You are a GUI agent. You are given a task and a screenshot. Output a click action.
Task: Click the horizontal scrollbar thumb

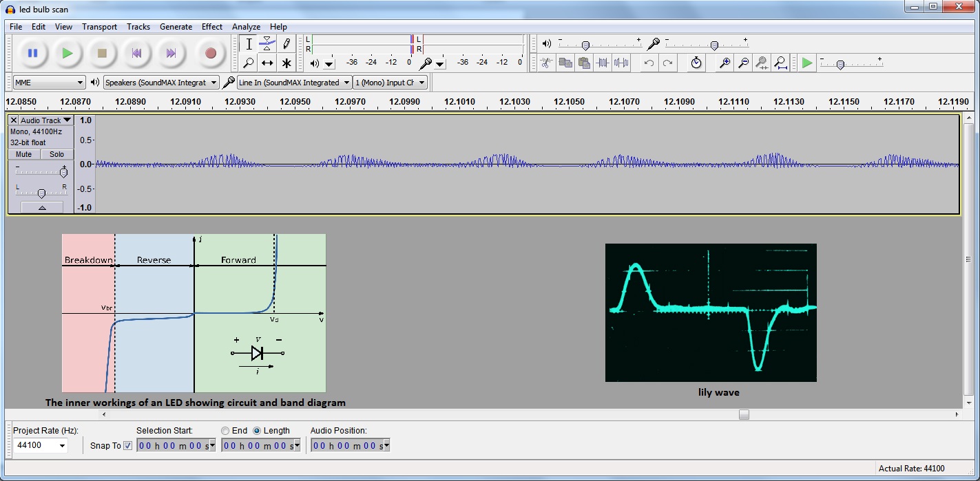[744, 414]
